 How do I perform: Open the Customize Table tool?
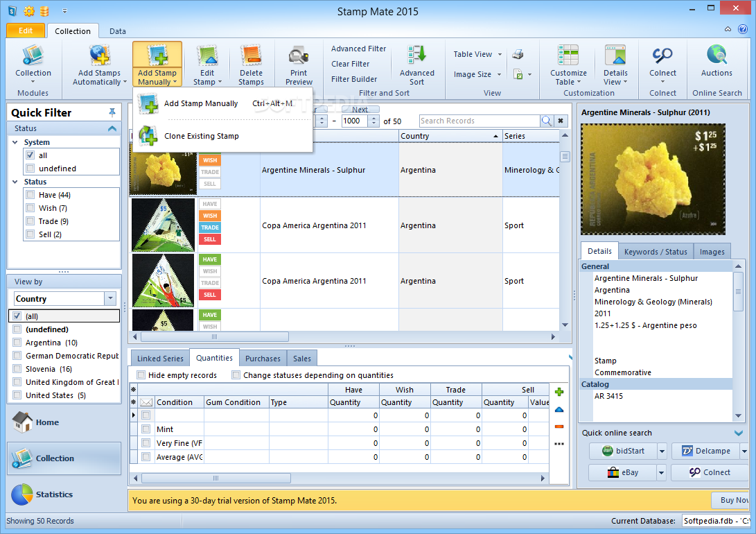point(568,64)
